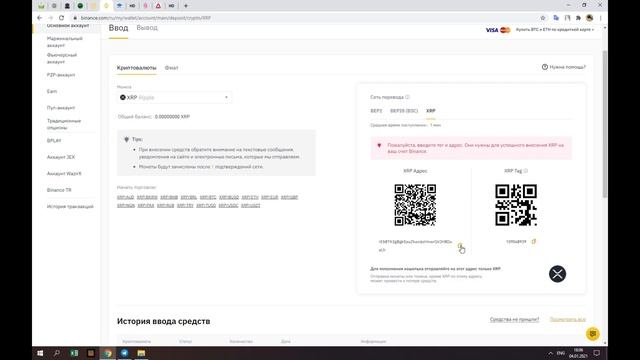This screenshot has width=640, height=360.
Task: Open Традиционные опционы in the sidebar
Action: tap(64, 124)
